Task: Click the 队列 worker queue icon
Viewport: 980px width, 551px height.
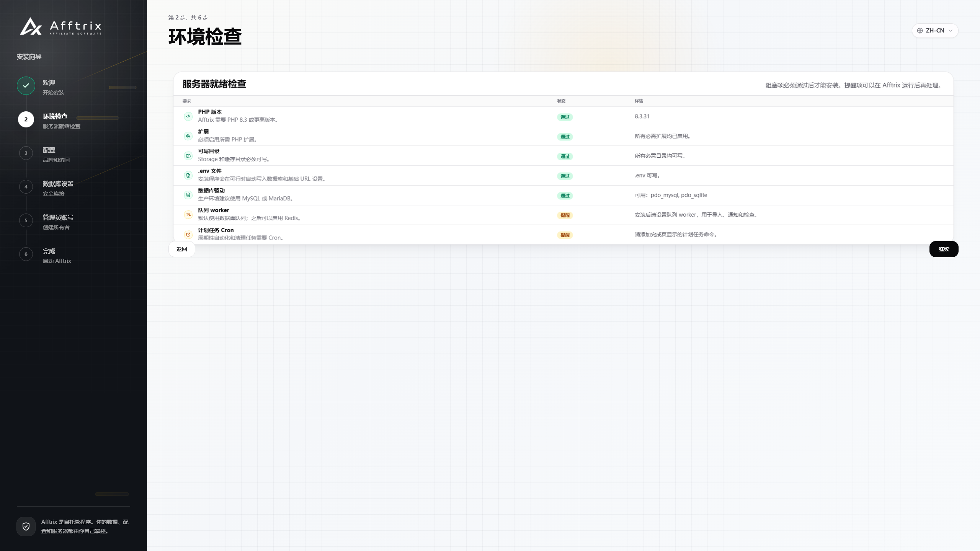Action: click(188, 215)
